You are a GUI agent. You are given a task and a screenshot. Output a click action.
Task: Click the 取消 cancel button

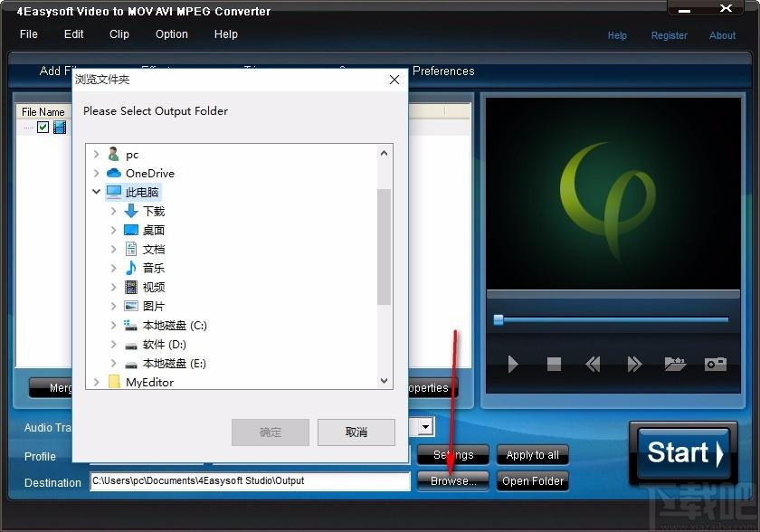pos(356,432)
